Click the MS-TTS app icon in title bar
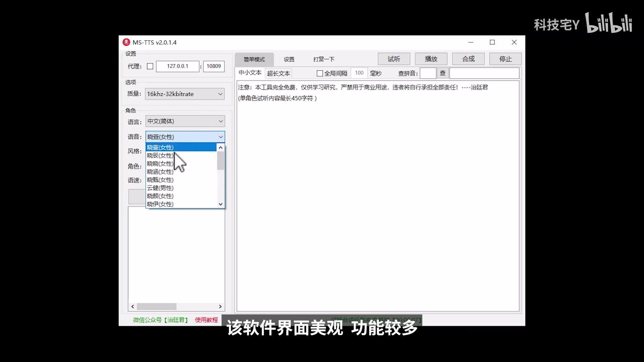 (x=126, y=42)
